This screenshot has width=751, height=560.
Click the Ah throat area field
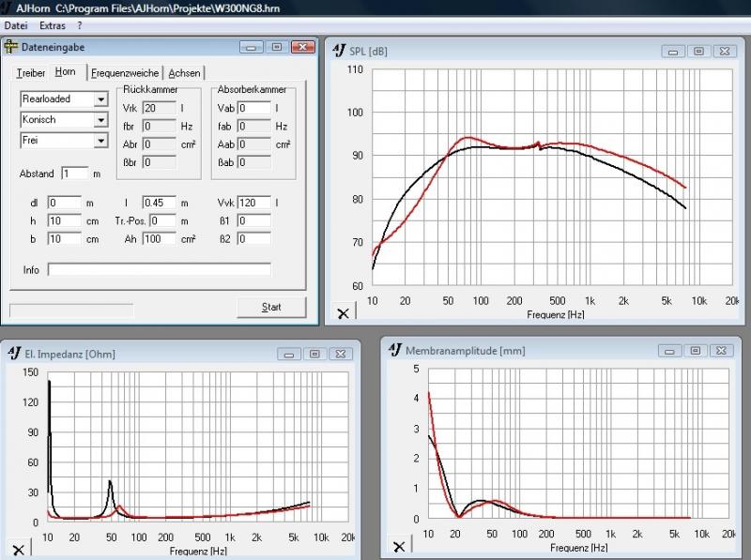(159, 239)
